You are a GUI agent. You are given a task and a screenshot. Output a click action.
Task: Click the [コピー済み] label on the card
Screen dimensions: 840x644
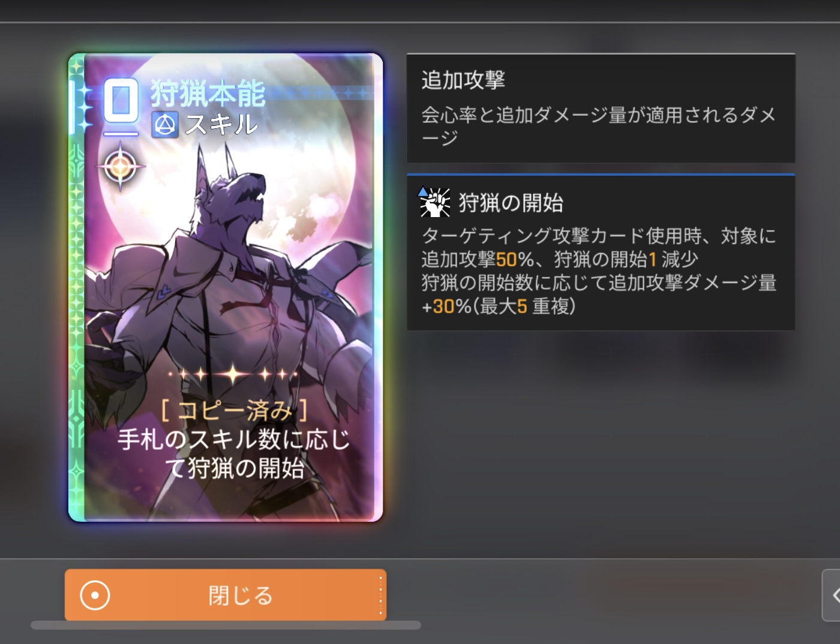point(234,411)
